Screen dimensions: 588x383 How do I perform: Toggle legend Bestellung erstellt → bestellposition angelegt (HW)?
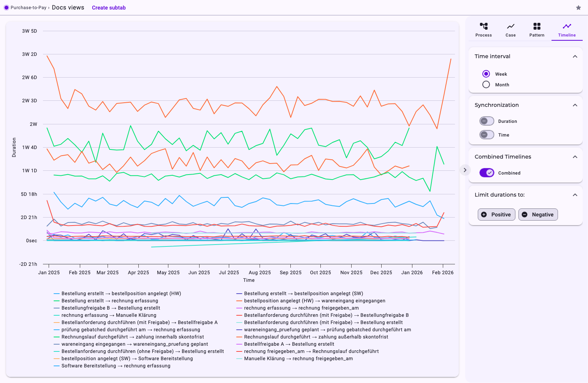pos(117,294)
